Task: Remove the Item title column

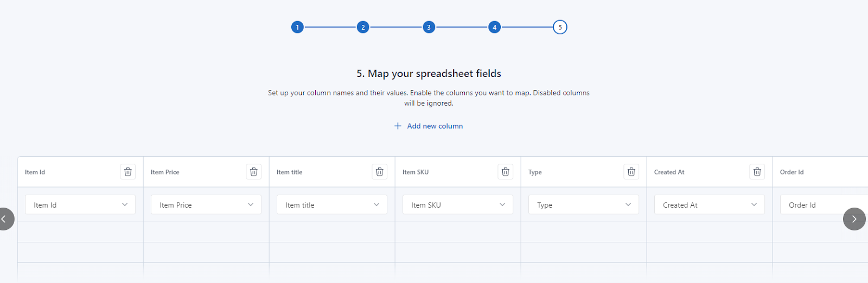Action: click(x=380, y=172)
